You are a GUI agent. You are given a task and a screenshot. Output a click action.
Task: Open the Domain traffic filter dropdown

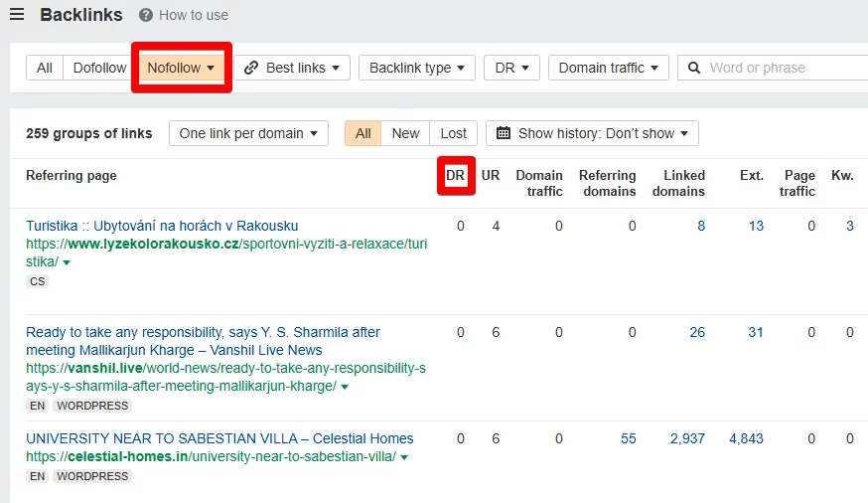[x=609, y=68]
